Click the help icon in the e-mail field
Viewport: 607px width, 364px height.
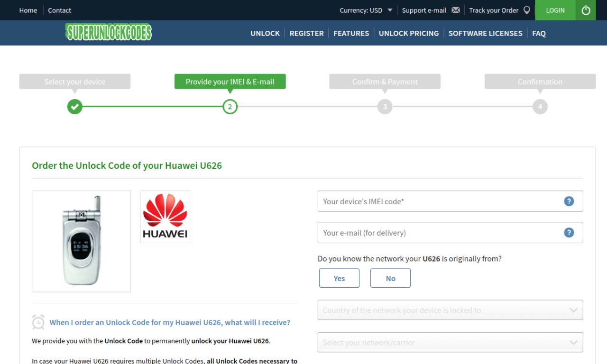[x=569, y=233]
